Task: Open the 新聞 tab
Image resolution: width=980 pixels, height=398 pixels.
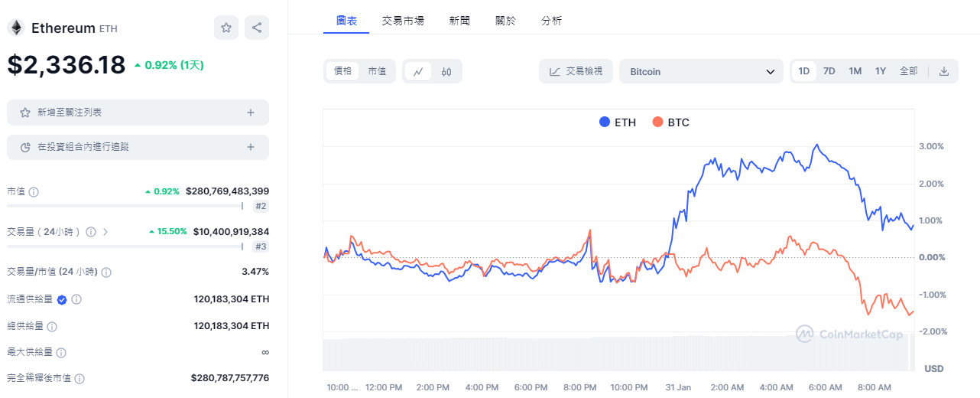Action: [460, 21]
